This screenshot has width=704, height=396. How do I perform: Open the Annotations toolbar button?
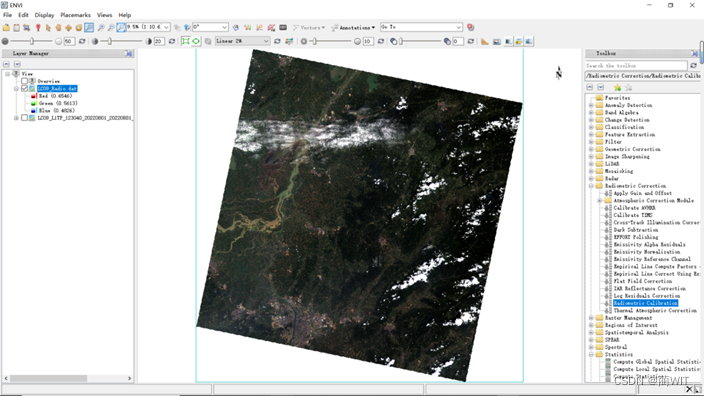(x=353, y=27)
